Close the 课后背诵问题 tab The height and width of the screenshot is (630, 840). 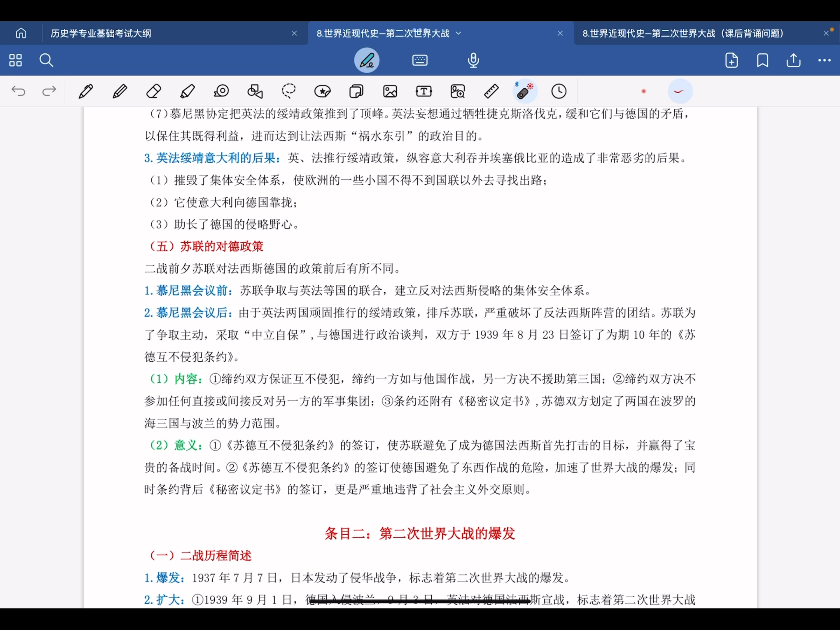(x=826, y=34)
